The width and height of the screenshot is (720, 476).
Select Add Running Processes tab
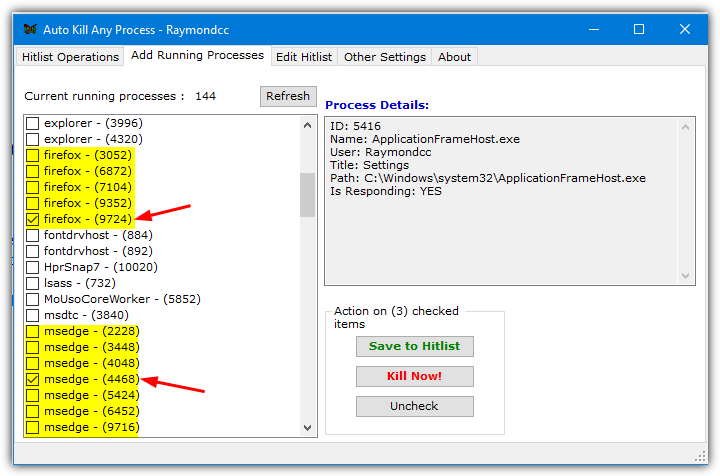click(x=197, y=56)
